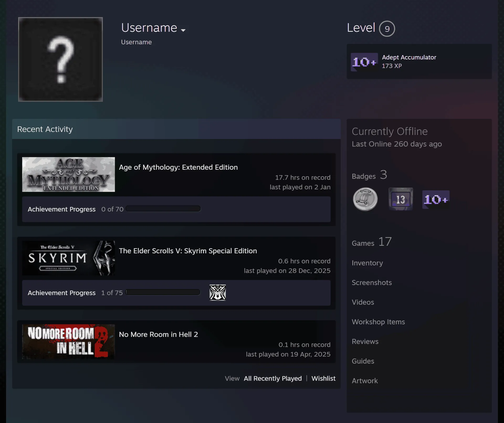Click the Recent Activity header

[176, 129]
